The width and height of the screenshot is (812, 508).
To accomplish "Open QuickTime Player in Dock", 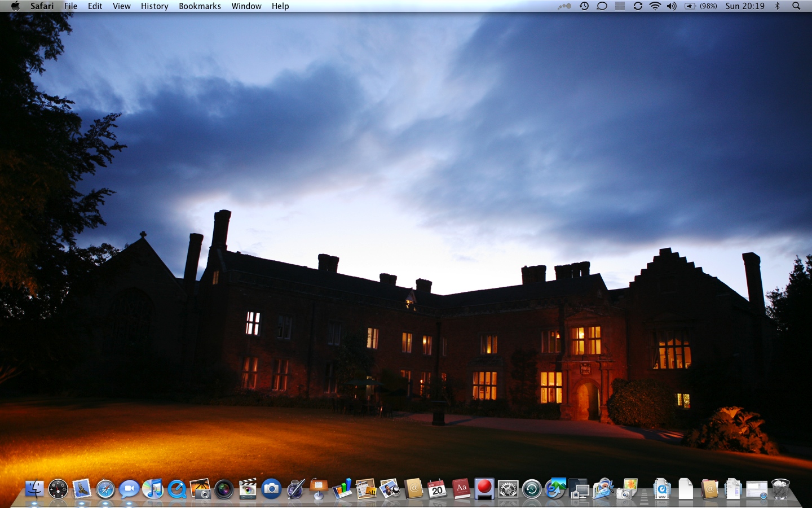I will pyautogui.click(x=176, y=489).
